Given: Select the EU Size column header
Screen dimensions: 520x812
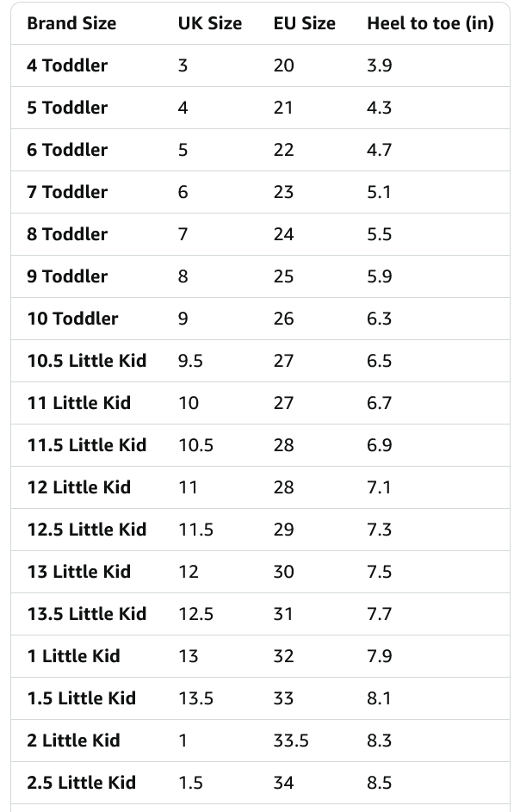Looking at the screenshot, I should [304, 23].
